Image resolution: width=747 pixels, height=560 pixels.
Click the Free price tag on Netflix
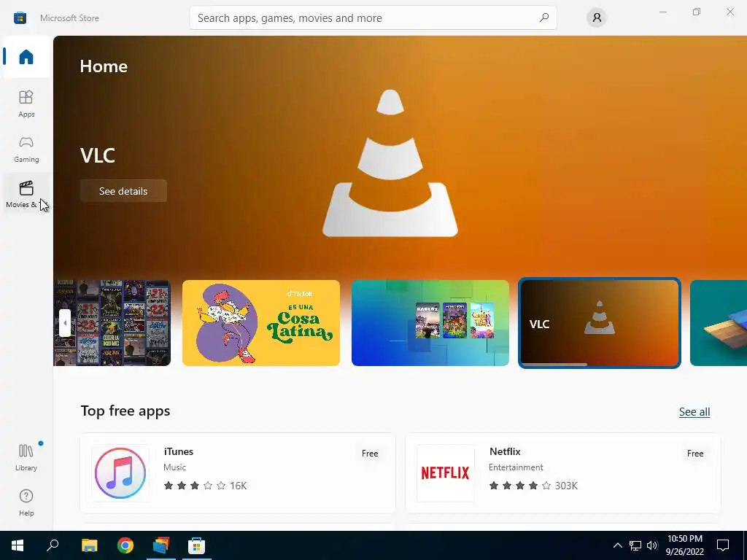(695, 454)
